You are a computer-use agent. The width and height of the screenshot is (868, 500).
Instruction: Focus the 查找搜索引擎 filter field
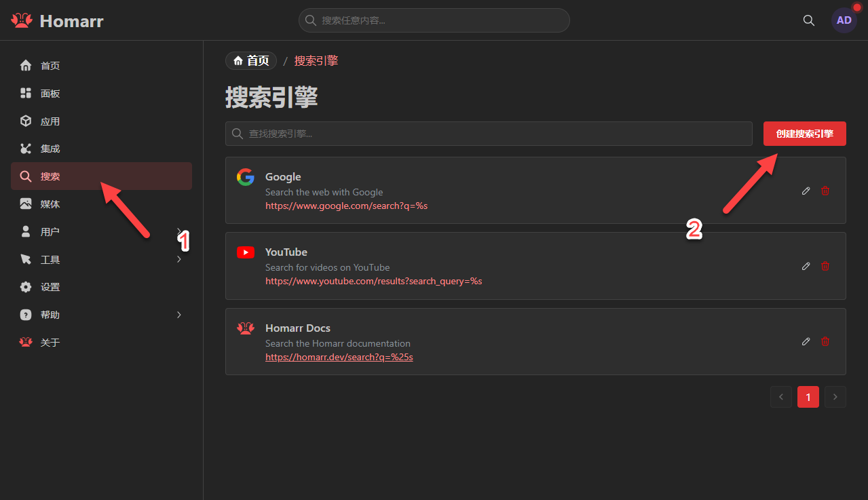point(489,134)
